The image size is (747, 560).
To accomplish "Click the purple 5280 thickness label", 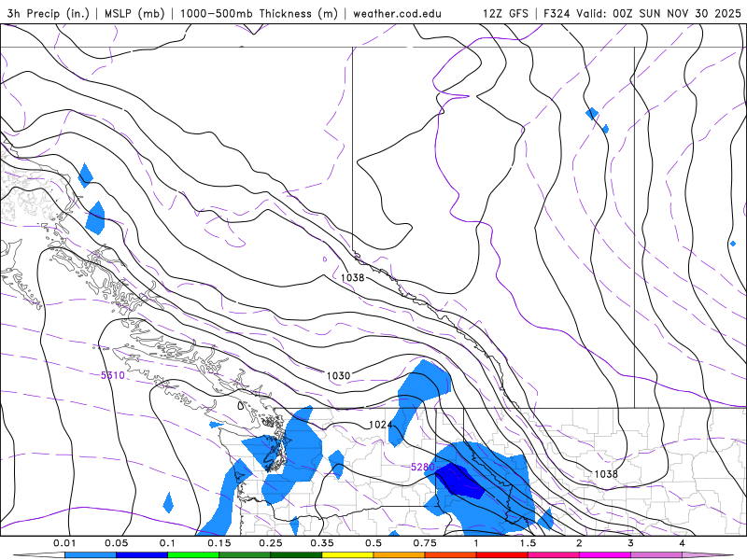I will pyautogui.click(x=423, y=468).
